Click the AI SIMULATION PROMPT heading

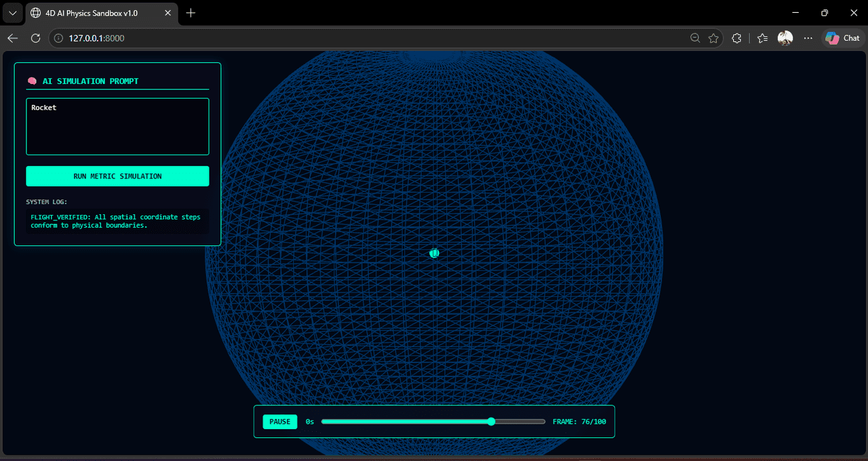(90, 81)
